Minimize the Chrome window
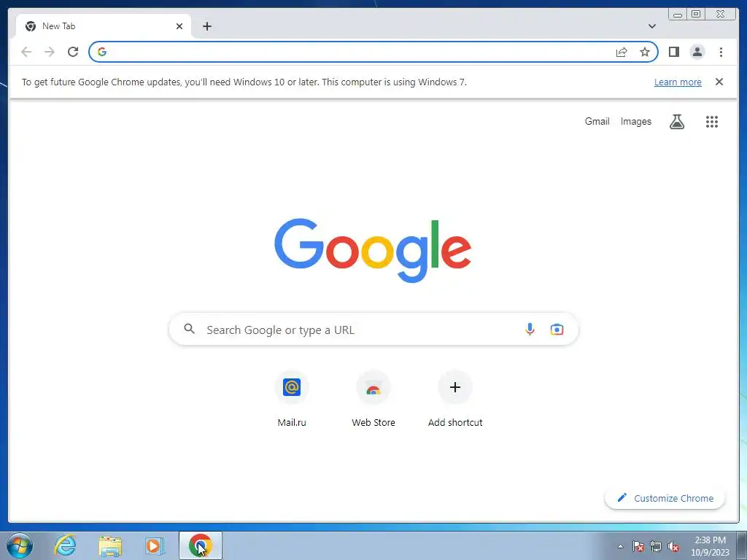Image resolution: width=747 pixels, height=560 pixels. (x=678, y=15)
